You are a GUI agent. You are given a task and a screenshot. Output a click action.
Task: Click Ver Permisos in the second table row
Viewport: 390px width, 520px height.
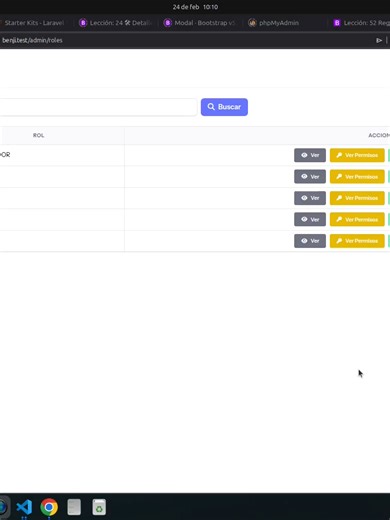point(357,177)
